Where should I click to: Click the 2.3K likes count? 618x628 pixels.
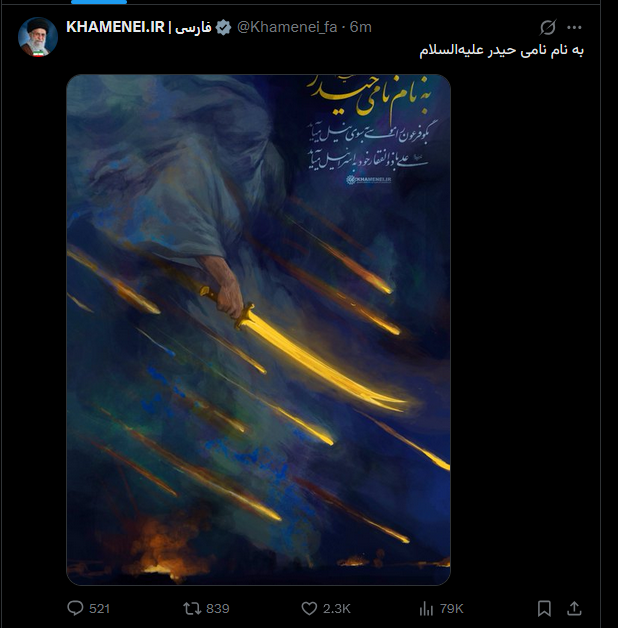point(336,609)
